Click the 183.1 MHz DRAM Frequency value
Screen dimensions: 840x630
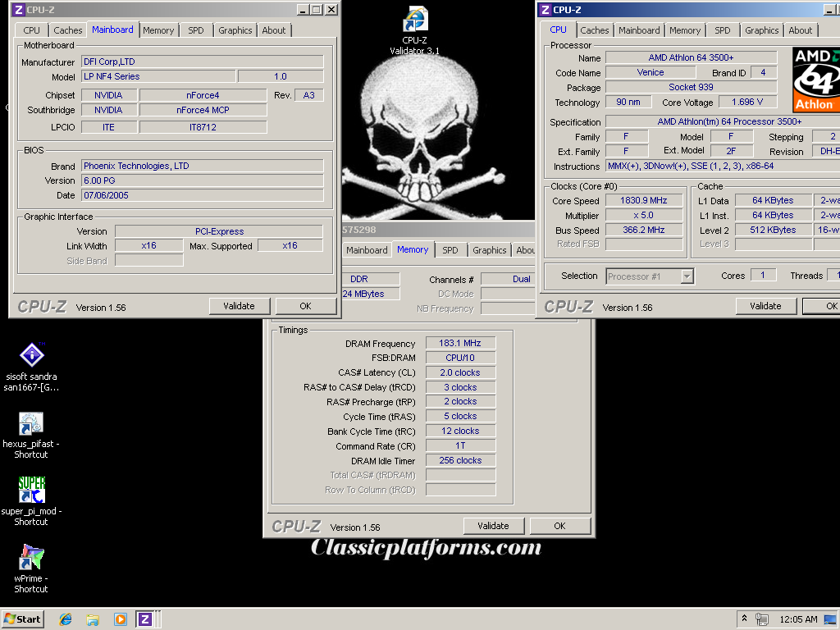(460, 343)
